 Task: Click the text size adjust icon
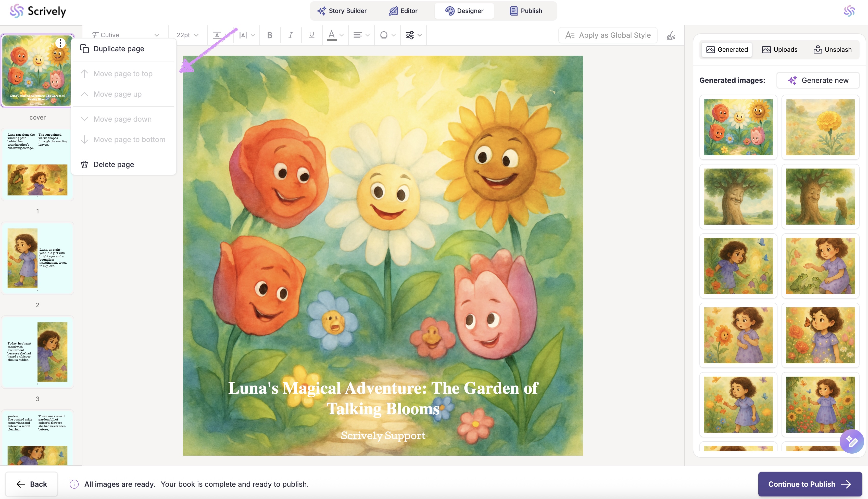(217, 35)
